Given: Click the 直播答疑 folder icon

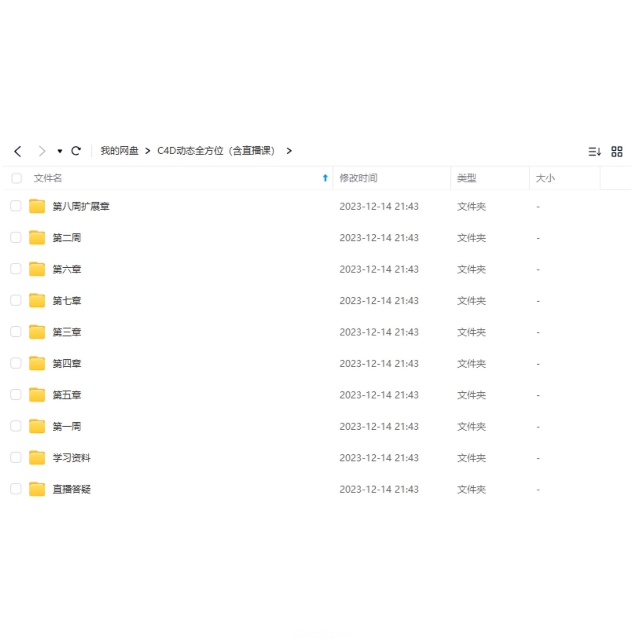Looking at the screenshot, I should coord(37,489).
